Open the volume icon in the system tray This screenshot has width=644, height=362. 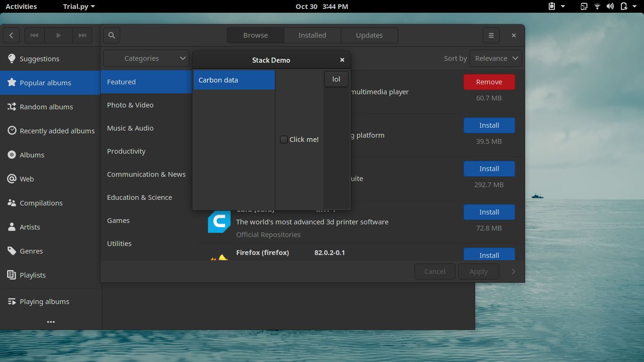click(611, 6)
